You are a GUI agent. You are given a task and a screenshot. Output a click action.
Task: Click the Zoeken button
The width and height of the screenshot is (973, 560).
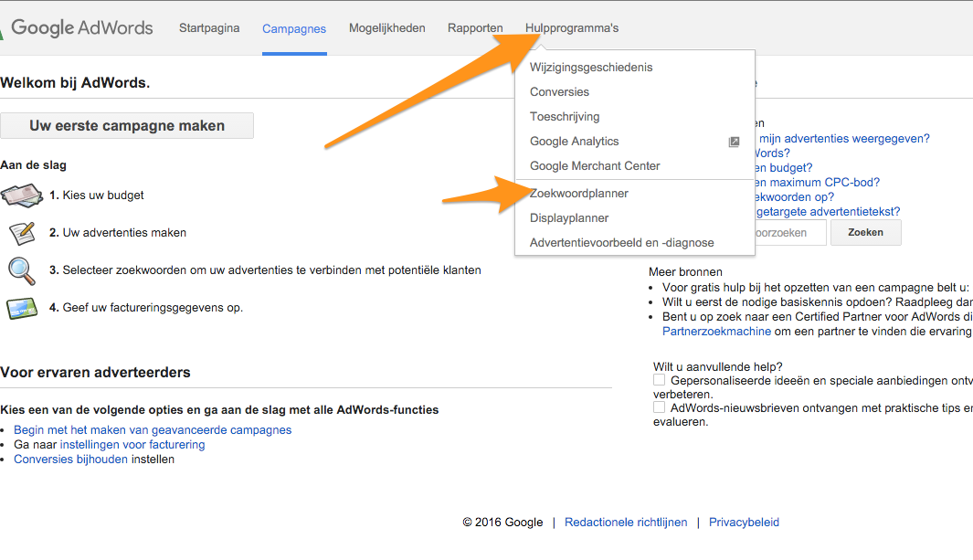(x=865, y=232)
